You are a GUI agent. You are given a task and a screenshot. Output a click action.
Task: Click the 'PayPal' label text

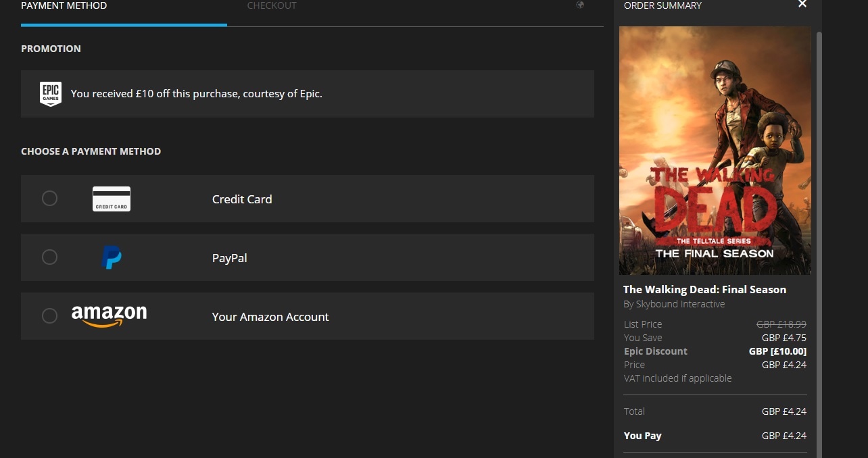(230, 258)
